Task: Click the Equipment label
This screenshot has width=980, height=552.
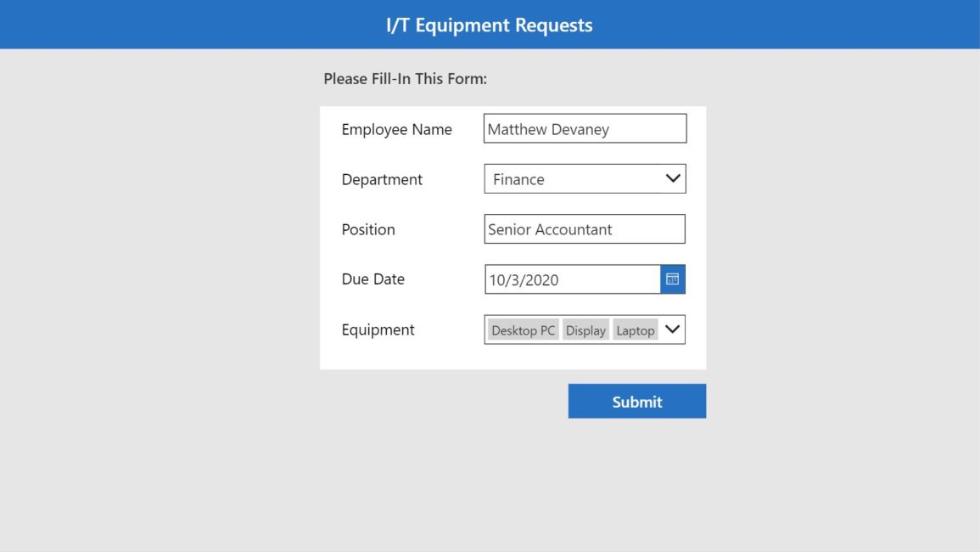Action: coord(378,330)
